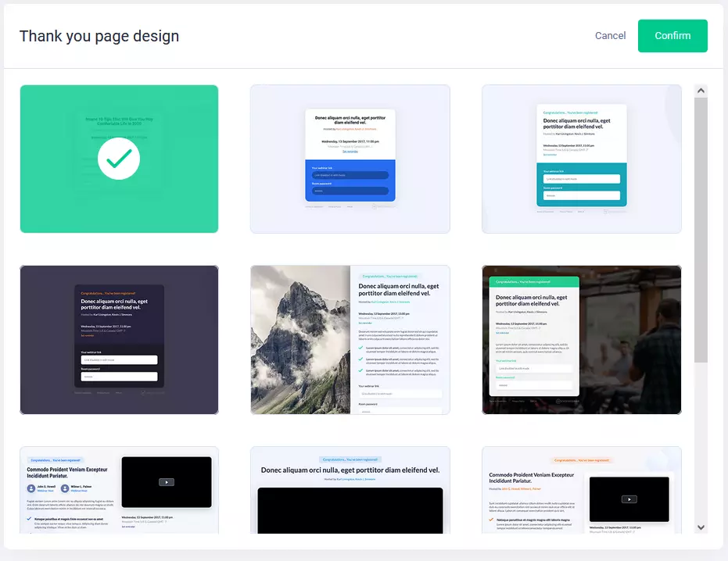
Task: Pick the blurred office photo template
Action: point(581,340)
